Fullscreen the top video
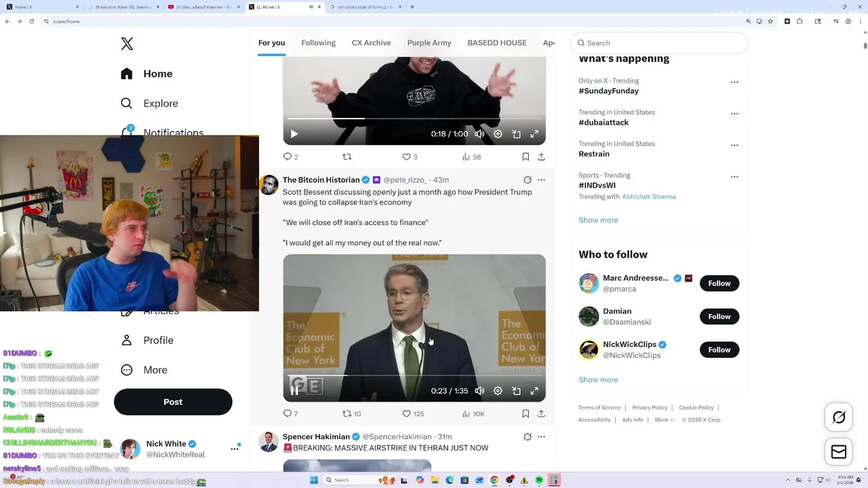 coord(534,134)
